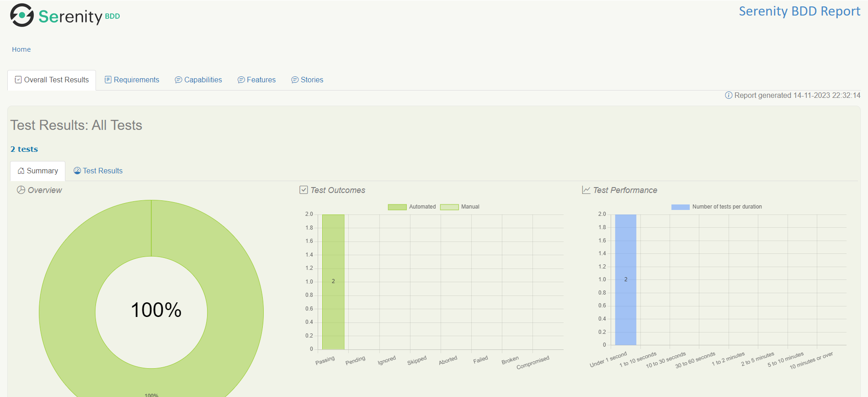
Task: Click the Failed axis label
Action: tap(480, 360)
